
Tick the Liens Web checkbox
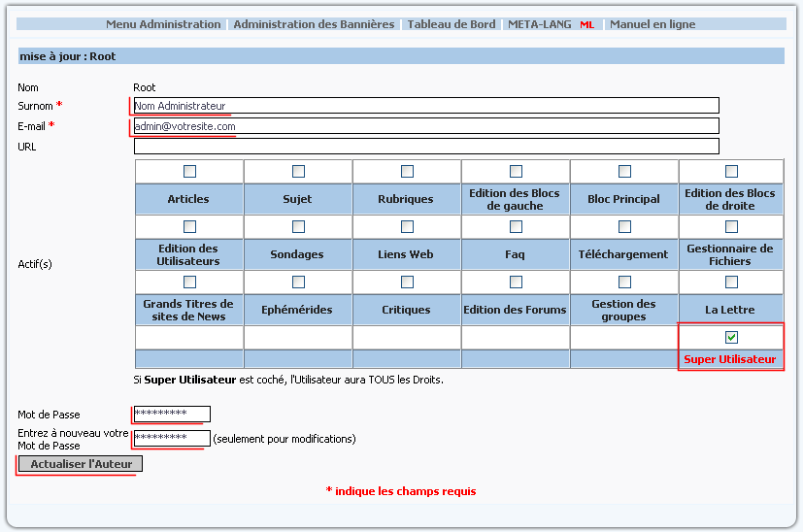click(x=407, y=226)
